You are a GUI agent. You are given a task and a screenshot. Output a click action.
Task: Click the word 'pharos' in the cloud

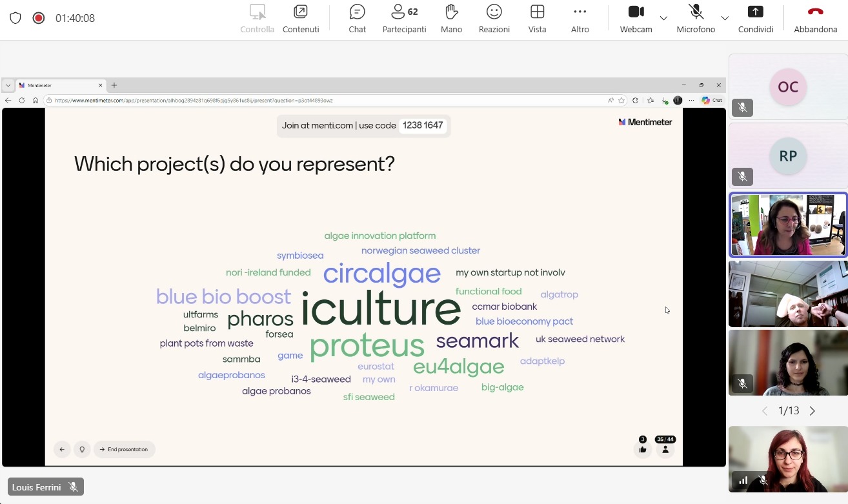point(260,319)
